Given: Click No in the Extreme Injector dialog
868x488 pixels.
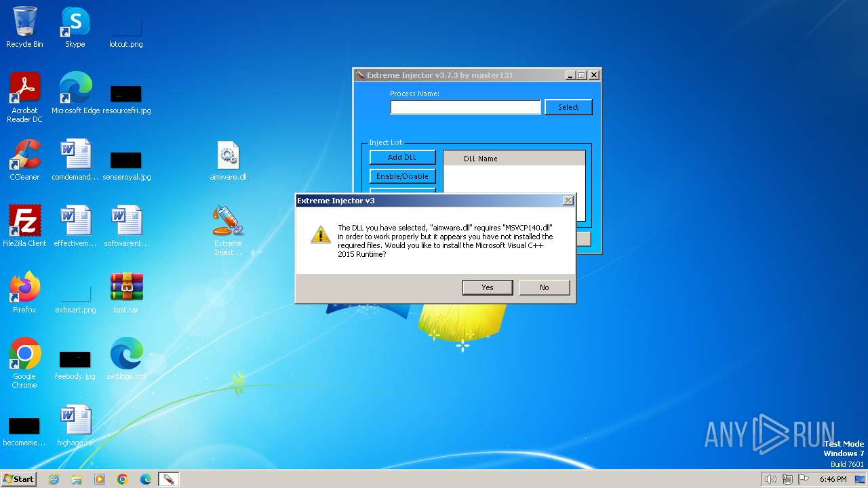Looking at the screenshot, I should [545, 287].
